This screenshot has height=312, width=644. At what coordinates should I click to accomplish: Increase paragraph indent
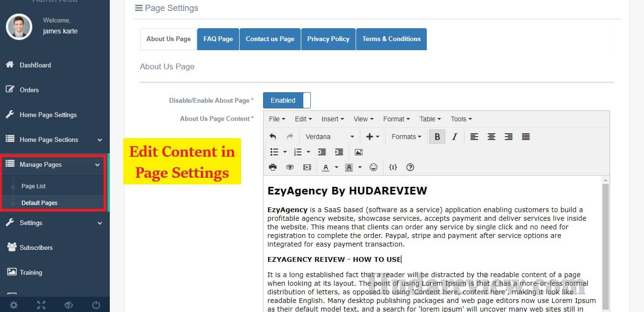[x=339, y=152]
